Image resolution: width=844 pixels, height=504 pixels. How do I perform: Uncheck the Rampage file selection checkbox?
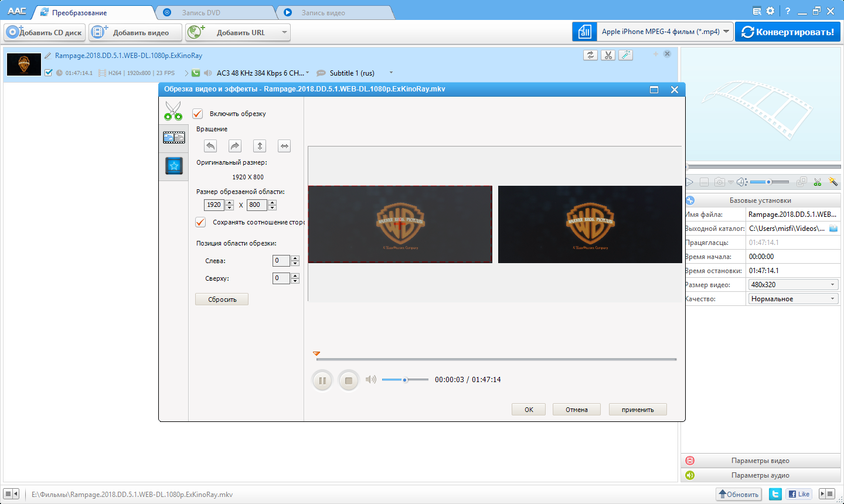click(x=47, y=73)
